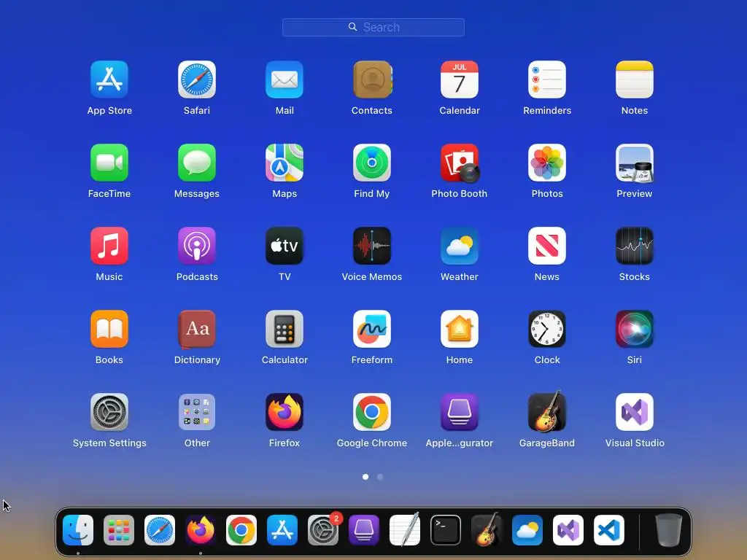Launch FaceTime
Image resolution: width=747 pixels, height=560 pixels.
[109, 163]
